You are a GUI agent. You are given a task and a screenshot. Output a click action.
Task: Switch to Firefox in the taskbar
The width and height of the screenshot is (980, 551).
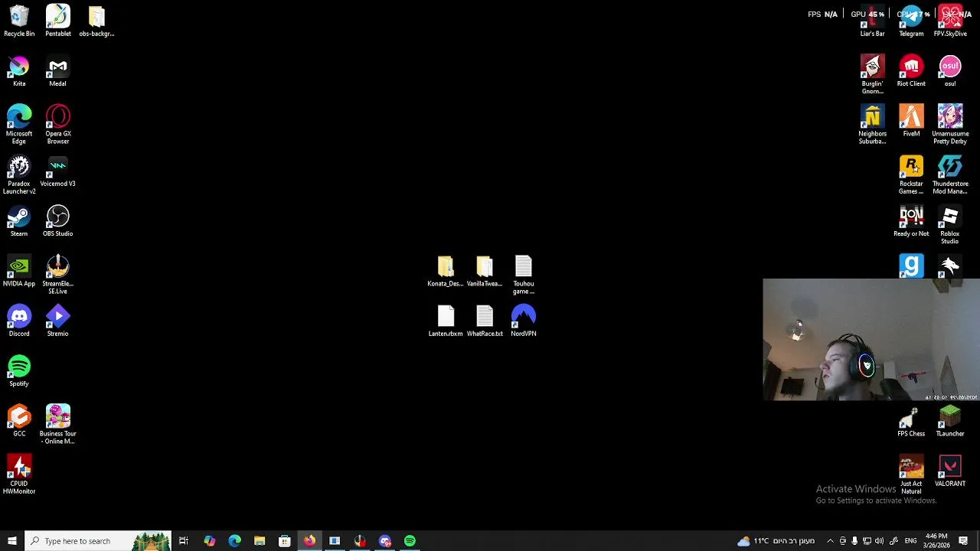pos(309,541)
